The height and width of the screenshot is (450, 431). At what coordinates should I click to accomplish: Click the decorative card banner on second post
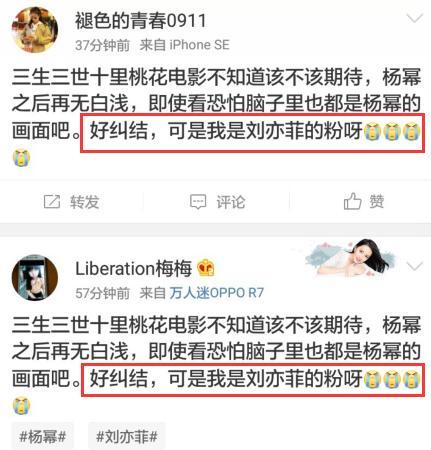350,258
